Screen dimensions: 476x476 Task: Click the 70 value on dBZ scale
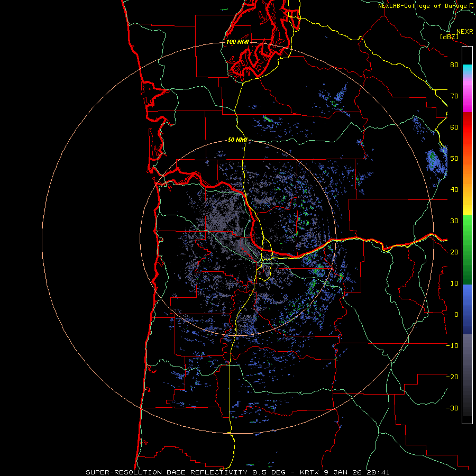click(x=454, y=96)
